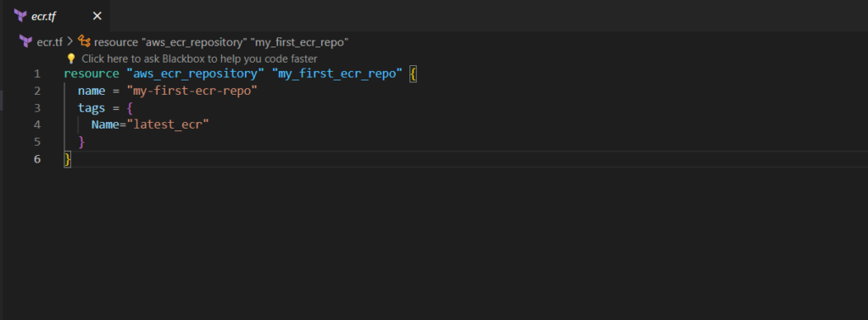Click the Blackbox lightbulb icon
868x320 pixels.
[x=71, y=58]
